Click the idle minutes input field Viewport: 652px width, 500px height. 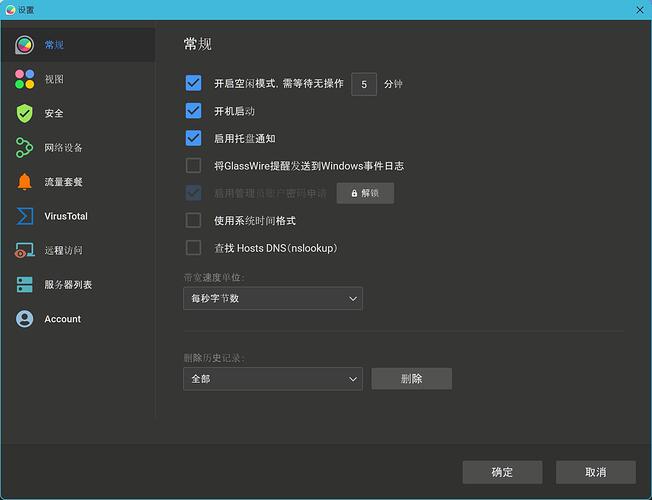tap(364, 84)
